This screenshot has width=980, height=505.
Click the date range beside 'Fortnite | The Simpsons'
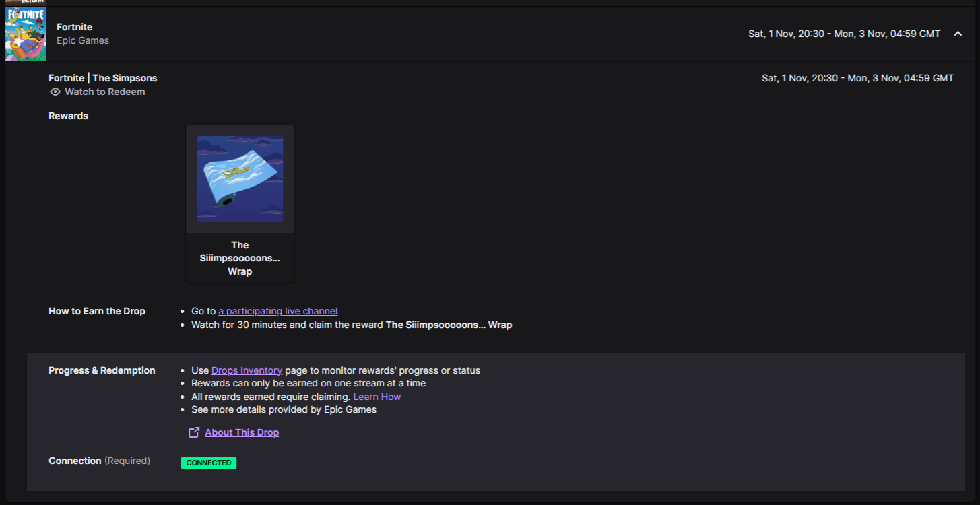click(x=858, y=78)
